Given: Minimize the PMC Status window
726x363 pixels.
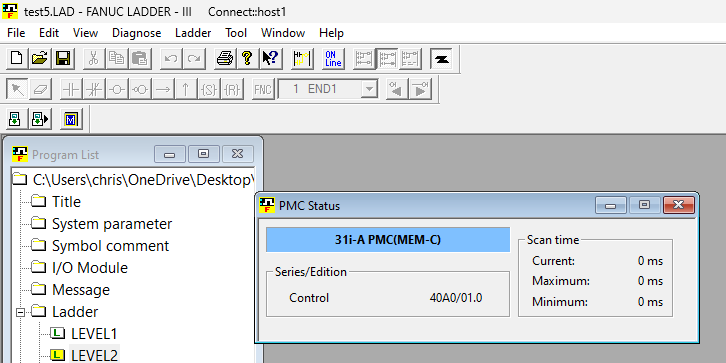Looking at the screenshot, I should pos(611,205).
